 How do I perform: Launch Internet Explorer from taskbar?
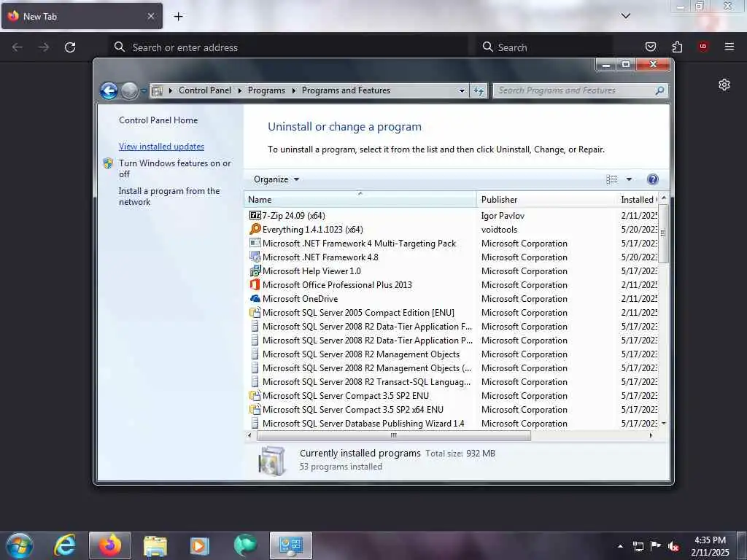(x=65, y=545)
